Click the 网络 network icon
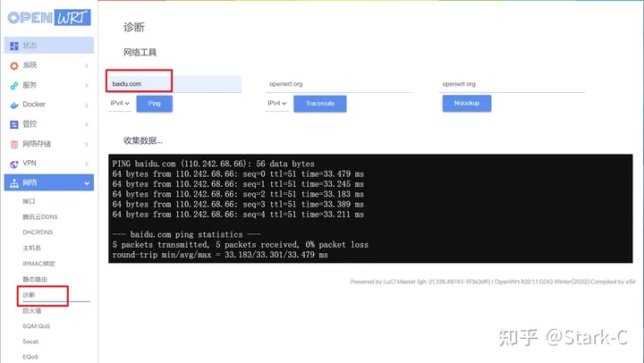This screenshot has height=363, width=644. [13, 183]
